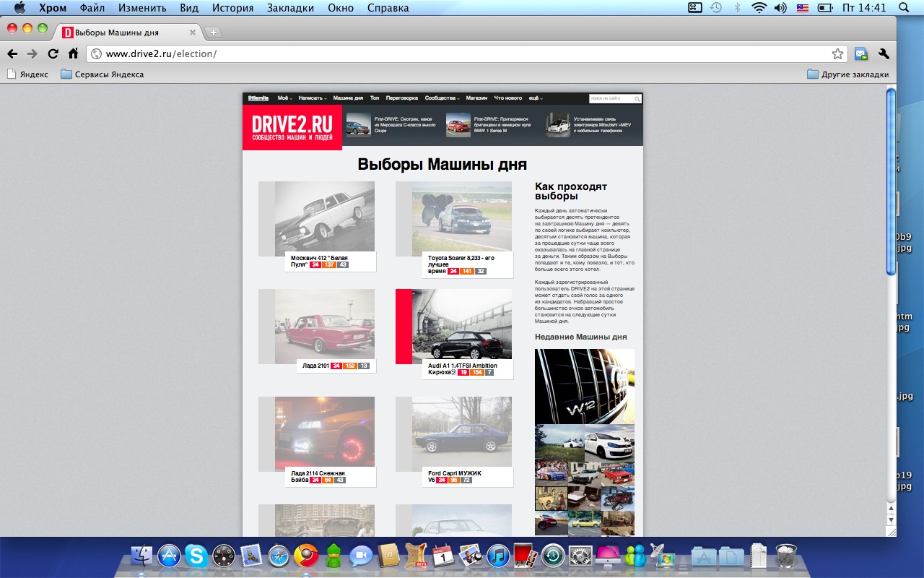This screenshot has width=924, height=578.
Task: Open Finder from the Dock
Action: tap(141, 555)
